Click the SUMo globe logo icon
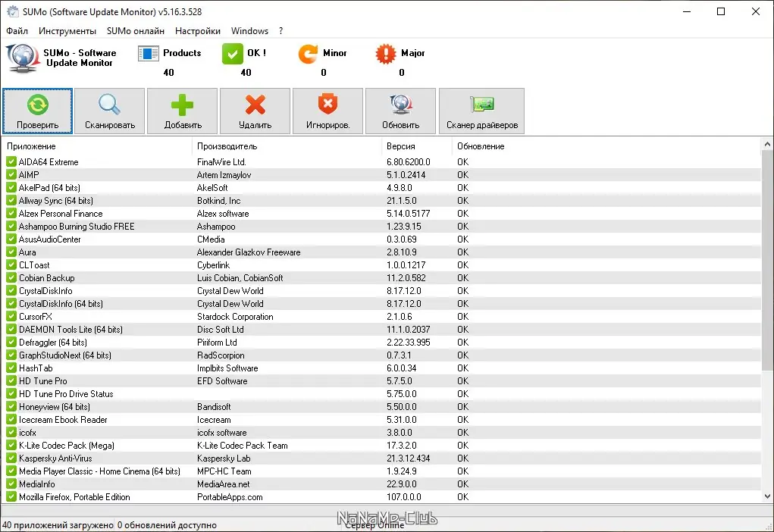This screenshot has height=532, width=774. click(21, 58)
